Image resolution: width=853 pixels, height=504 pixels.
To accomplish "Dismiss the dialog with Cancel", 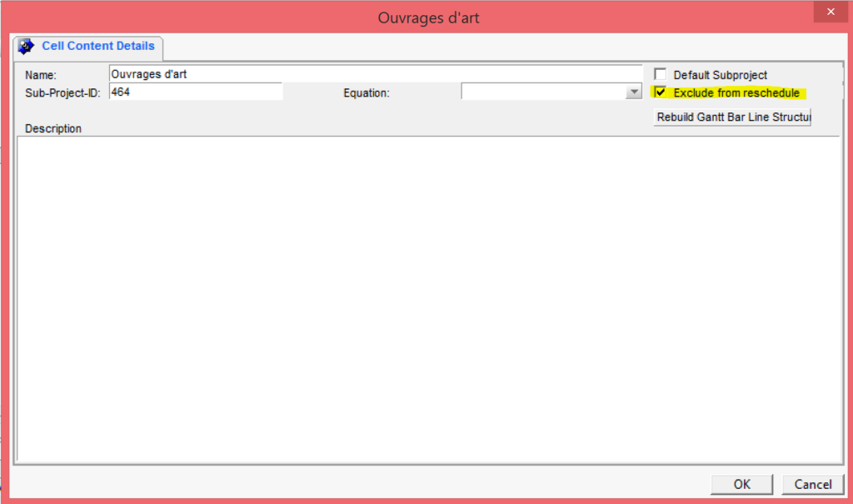I will click(813, 484).
